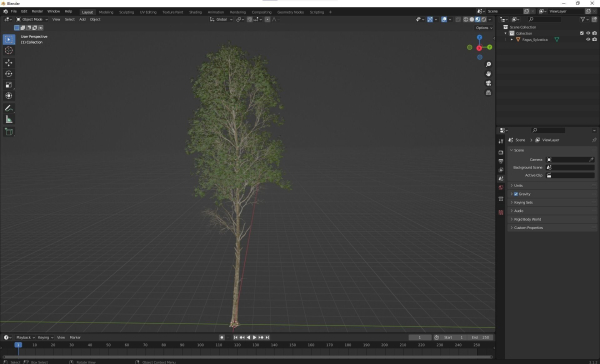Expand the Rigid Body World panel
Image resolution: width=600 pixels, height=364 pixels.
click(x=553, y=219)
